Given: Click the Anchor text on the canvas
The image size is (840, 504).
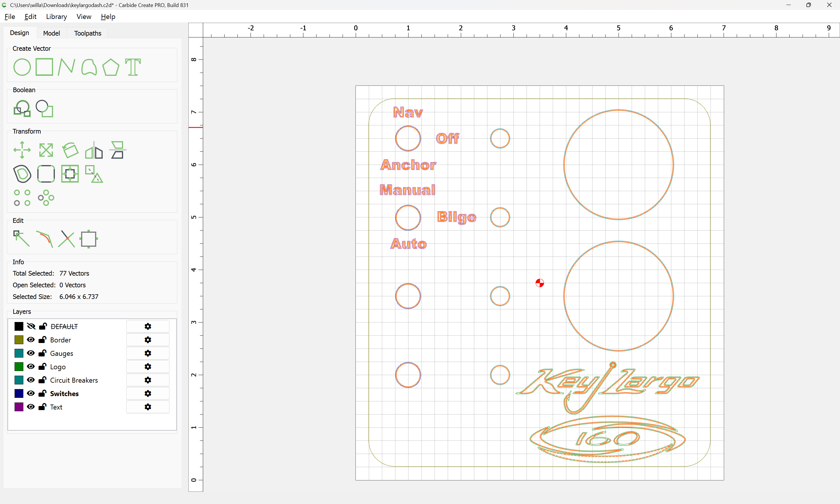Looking at the screenshot, I should 408,165.
